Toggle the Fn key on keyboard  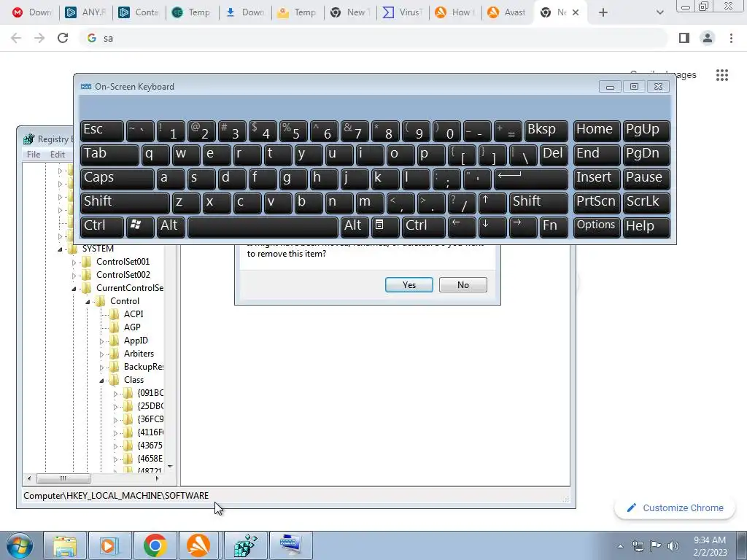[554, 227]
